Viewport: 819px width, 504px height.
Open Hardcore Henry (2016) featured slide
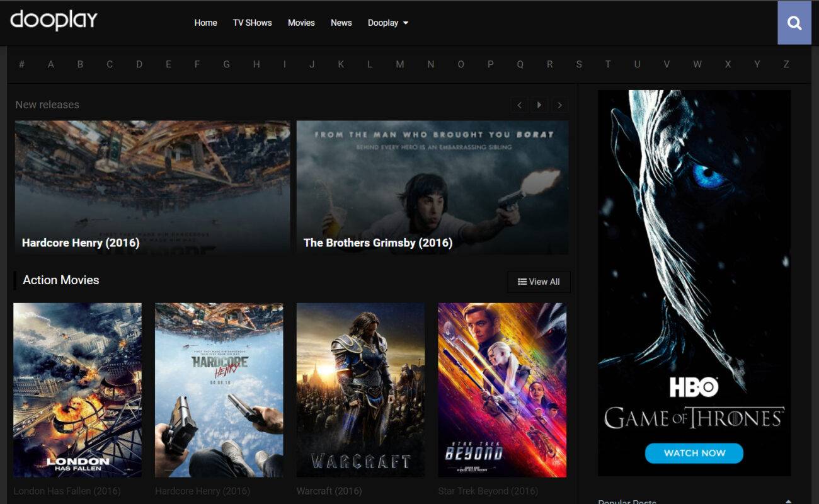(152, 188)
